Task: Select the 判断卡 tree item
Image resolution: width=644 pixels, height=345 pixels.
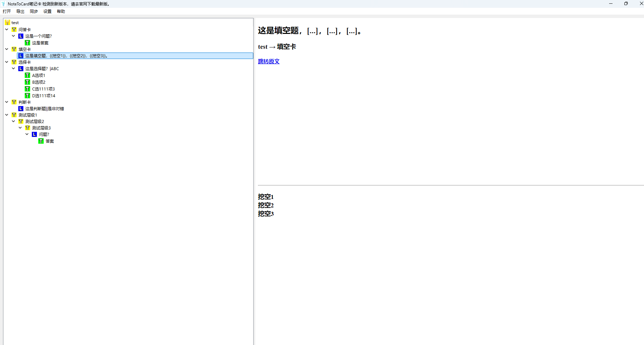Action: [x=25, y=102]
